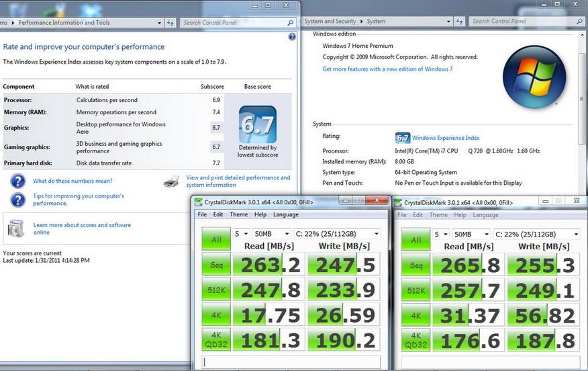Click the 6.7 base score badge
Screen dimensions: 588x371
[258, 124]
